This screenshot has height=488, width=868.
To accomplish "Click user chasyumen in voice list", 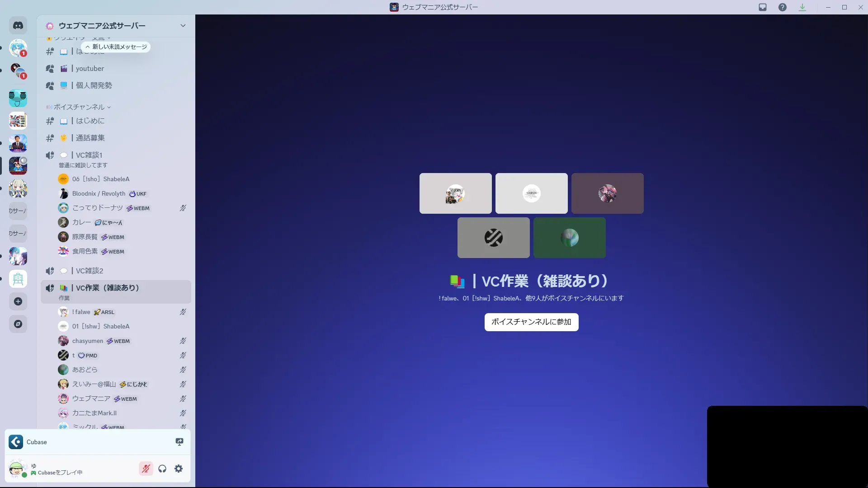I will pos(88,341).
